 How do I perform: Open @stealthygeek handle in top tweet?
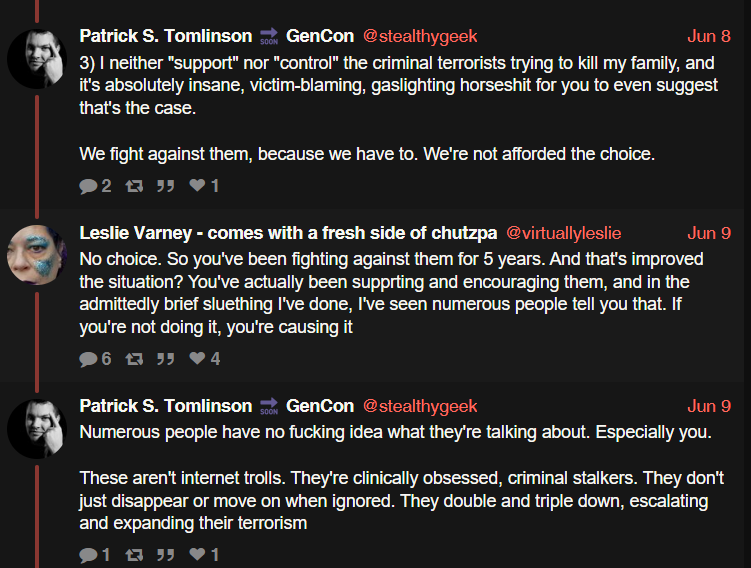[x=420, y=36]
